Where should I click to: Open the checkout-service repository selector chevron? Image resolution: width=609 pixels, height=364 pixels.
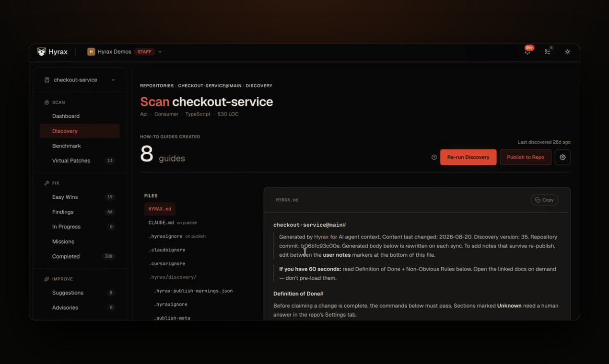click(x=113, y=80)
